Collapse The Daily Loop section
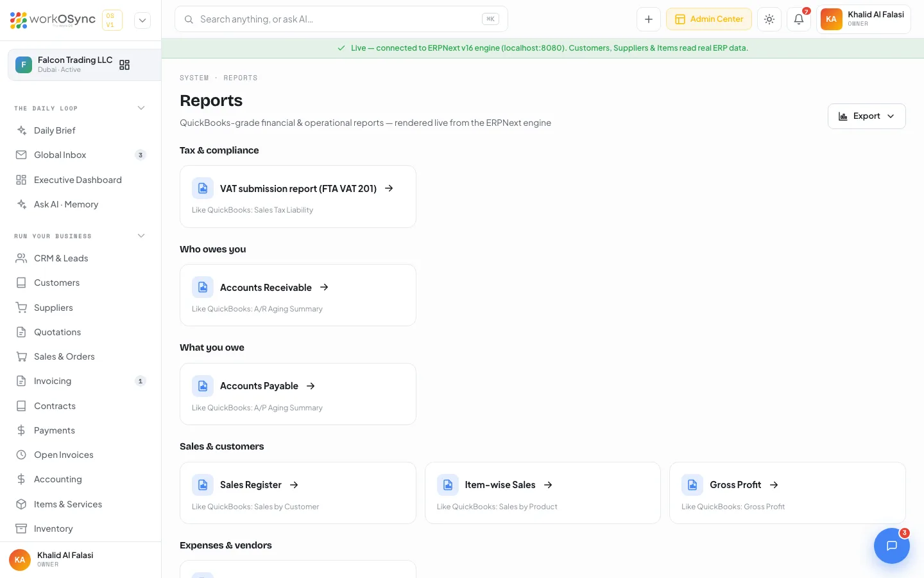The width and height of the screenshot is (924, 578). pos(141,108)
